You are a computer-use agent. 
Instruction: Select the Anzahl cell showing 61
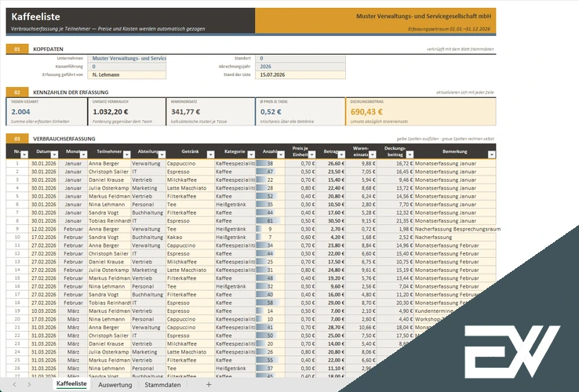[x=270, y=221]
